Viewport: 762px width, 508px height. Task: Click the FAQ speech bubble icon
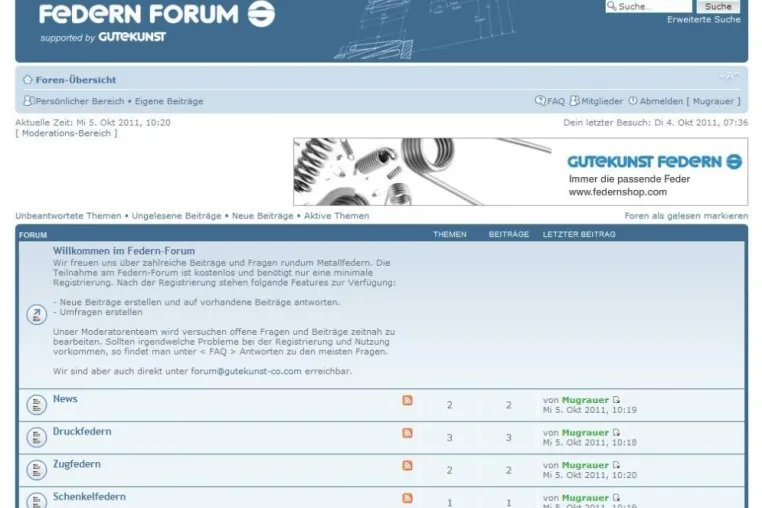tap(540, 101)
